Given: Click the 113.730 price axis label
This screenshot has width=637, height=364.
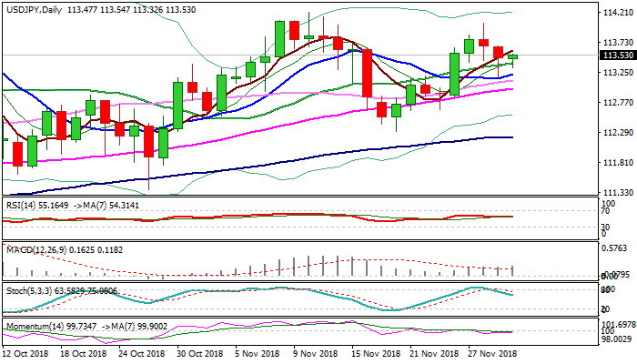Looking at the screenshot, I should [x=618, y=43].
